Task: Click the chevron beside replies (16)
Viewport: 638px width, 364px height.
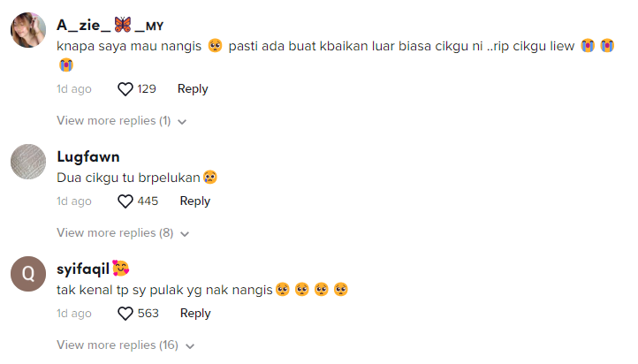Action: coord(190,346)
